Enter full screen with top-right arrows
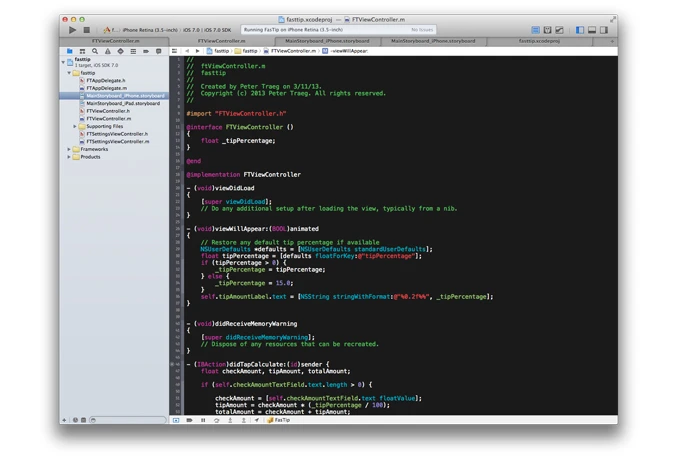 click(613, 19)
